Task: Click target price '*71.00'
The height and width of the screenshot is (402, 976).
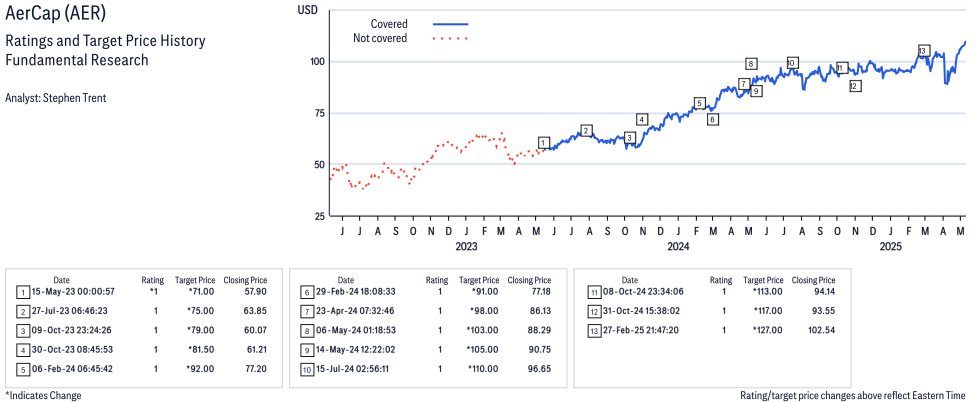Action: 200,291
